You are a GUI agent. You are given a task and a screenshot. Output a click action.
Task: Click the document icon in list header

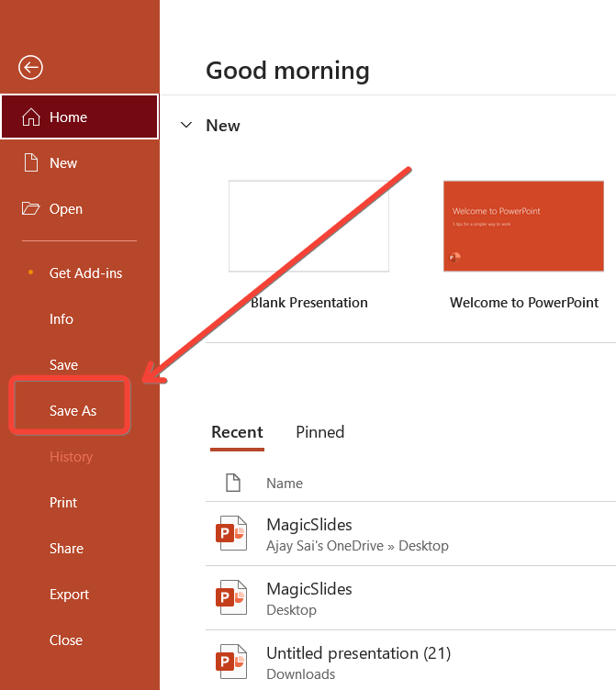tap(233, 483)
